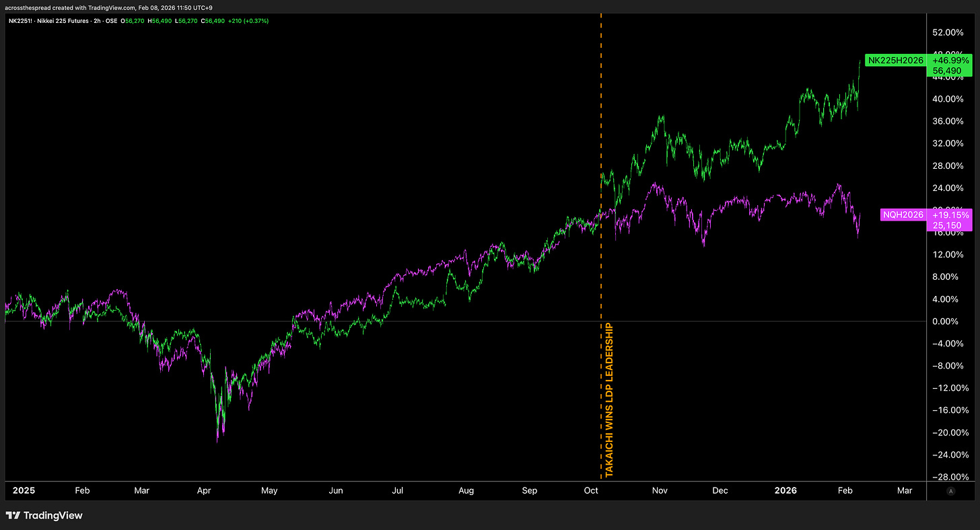Click the "Feb" label right after 2025

(82, 491)
